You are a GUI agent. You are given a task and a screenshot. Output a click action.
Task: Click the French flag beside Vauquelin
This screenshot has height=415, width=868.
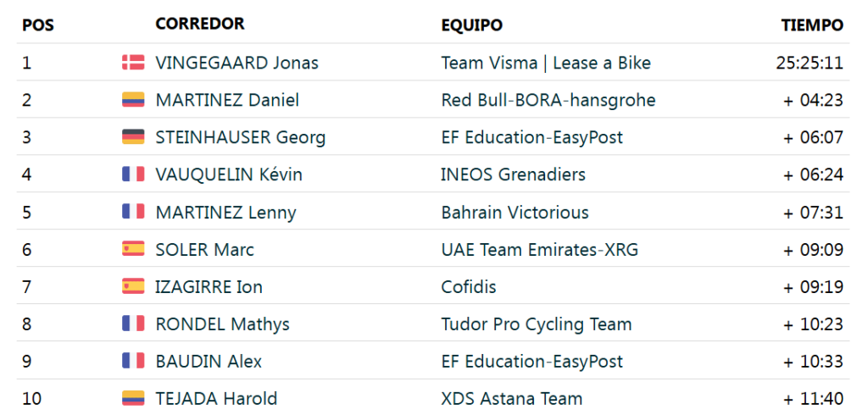point(133,174)
